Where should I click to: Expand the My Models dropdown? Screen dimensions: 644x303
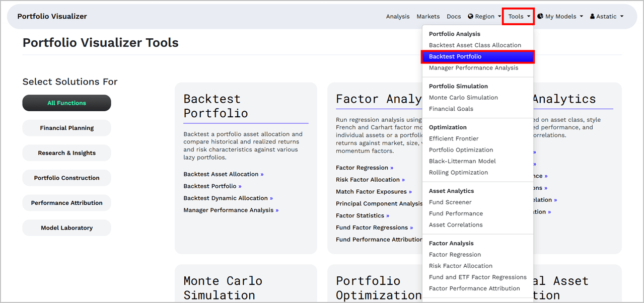pos(560,17)
